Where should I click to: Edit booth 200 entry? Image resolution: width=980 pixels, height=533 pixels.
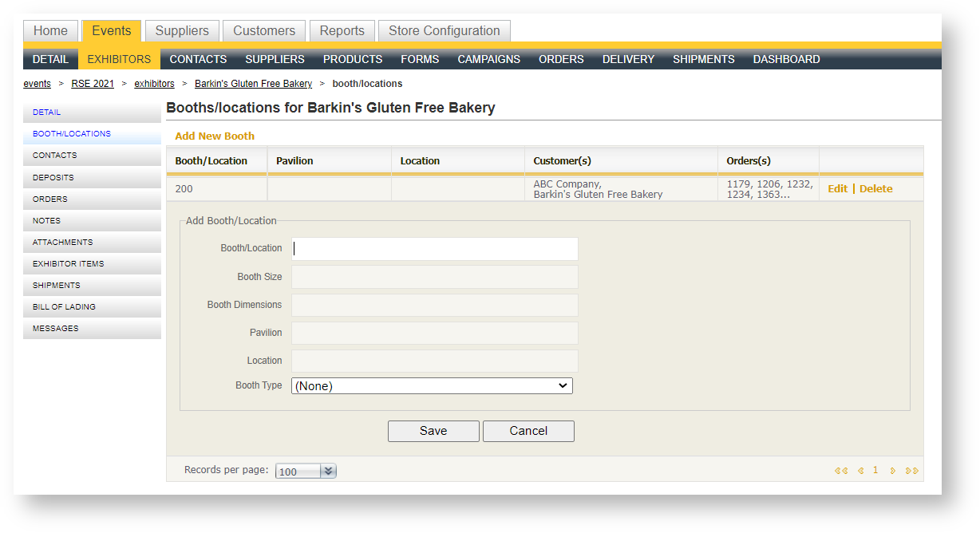837,189
